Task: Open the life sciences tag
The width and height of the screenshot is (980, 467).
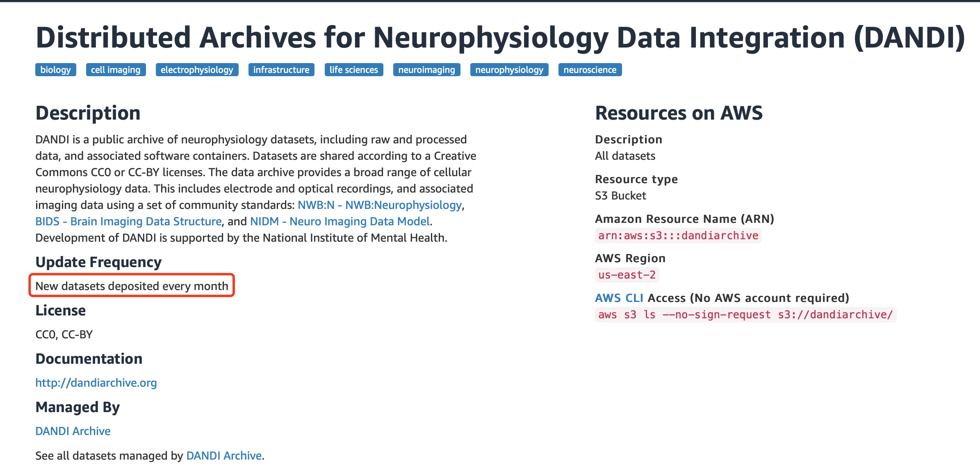Action: (x=353, y=70)
